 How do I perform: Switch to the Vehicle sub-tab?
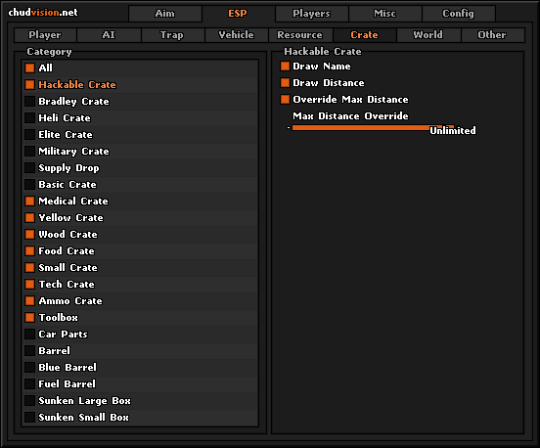click(x=236, y=35)
